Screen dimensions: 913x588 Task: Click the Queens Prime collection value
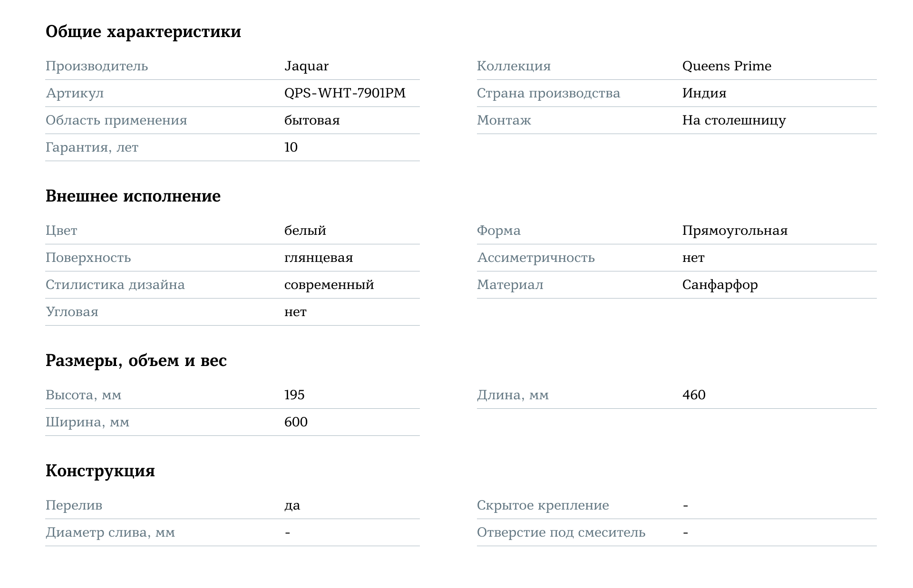[726, 66]
